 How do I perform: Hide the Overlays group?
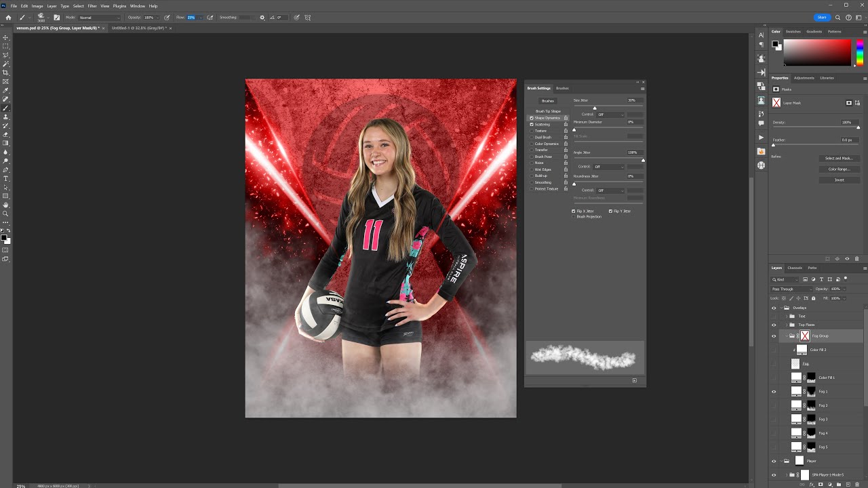click(774, 308)
